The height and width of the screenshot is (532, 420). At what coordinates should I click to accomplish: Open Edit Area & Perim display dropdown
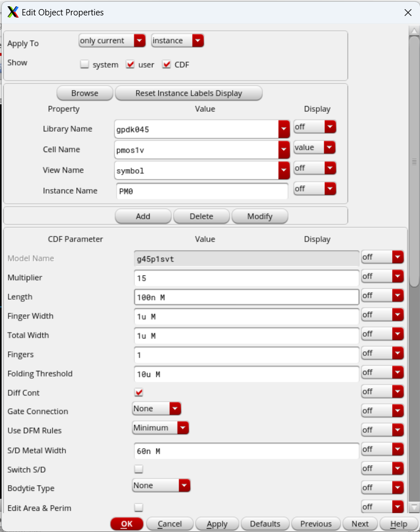pyautogui.click(x=382, y=507)
